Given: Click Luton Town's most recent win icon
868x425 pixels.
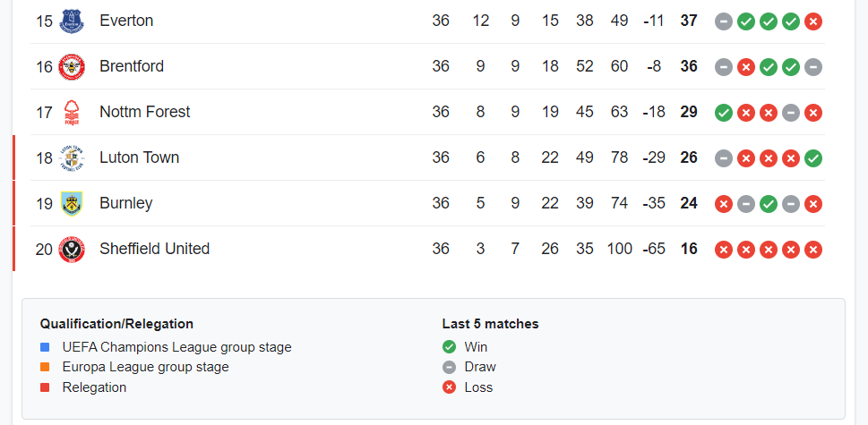Looking at the screenshot, I should click(x=812, y=158).
